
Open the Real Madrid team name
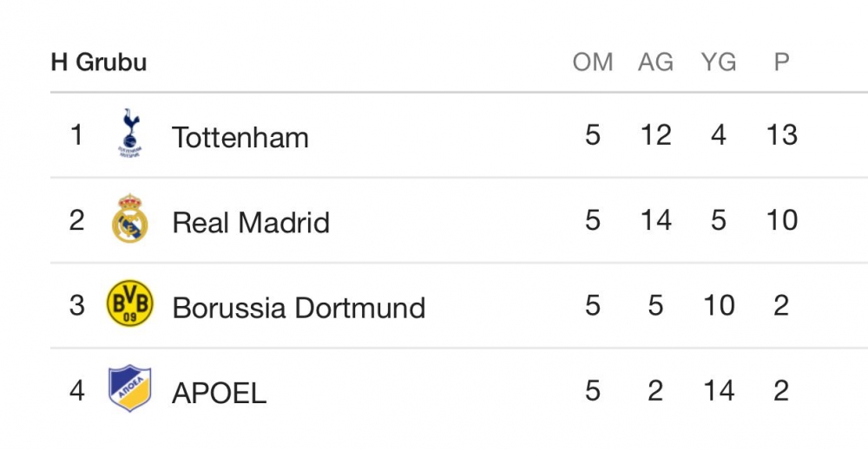click(251, 223)
